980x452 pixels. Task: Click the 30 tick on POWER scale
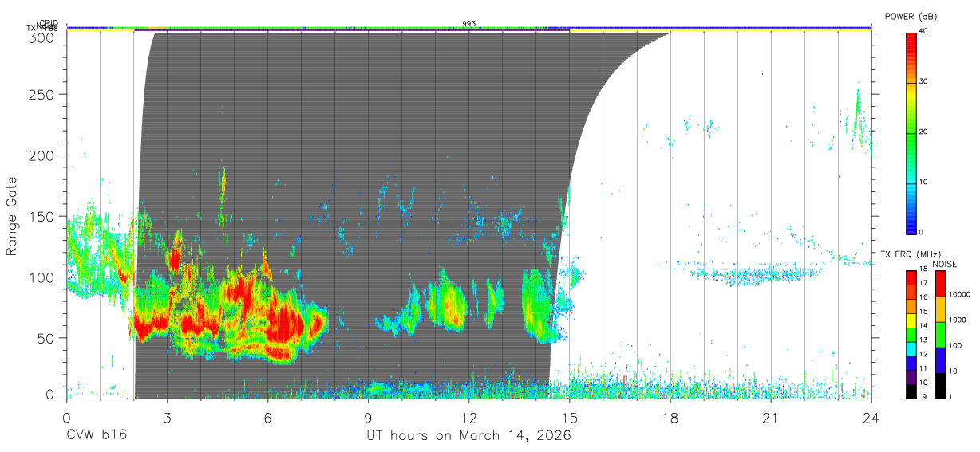click(923, 82)
